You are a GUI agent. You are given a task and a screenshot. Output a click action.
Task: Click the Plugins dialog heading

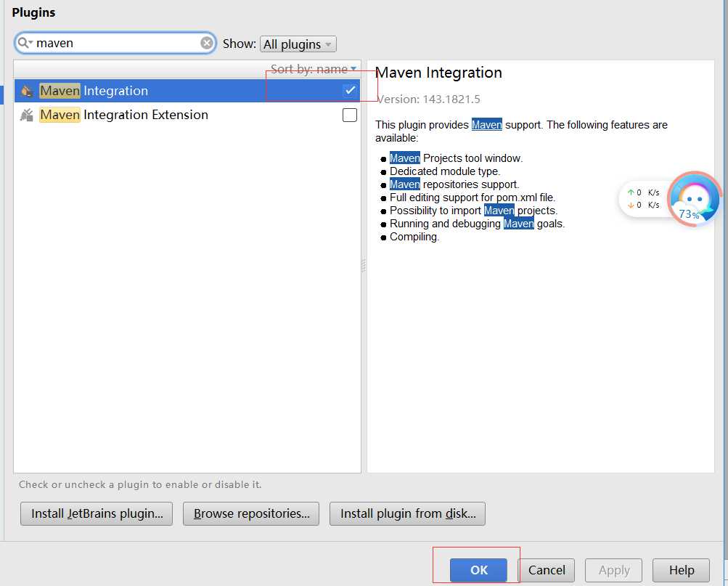click(x=33, y=12)
